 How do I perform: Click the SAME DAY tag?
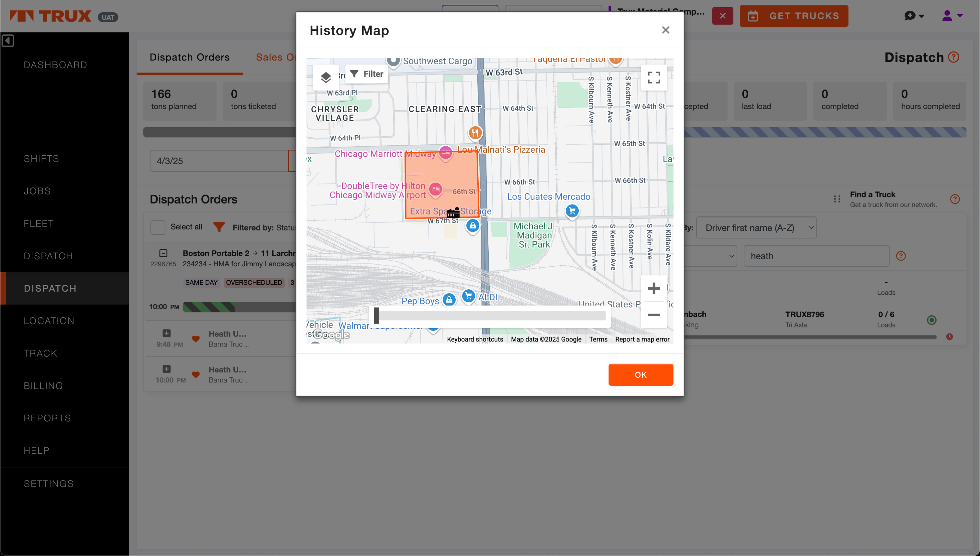pos(201,283)
